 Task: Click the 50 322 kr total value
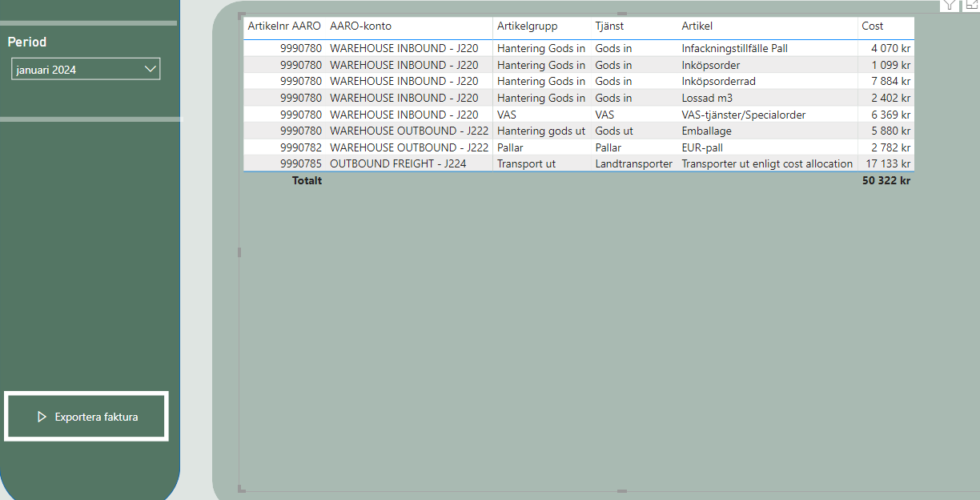coord(886,180)
